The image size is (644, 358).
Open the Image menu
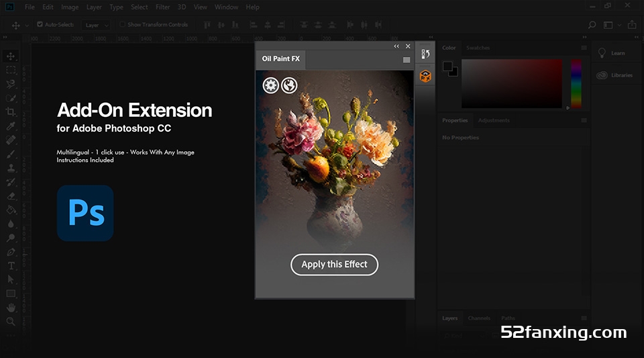[70, 7]
